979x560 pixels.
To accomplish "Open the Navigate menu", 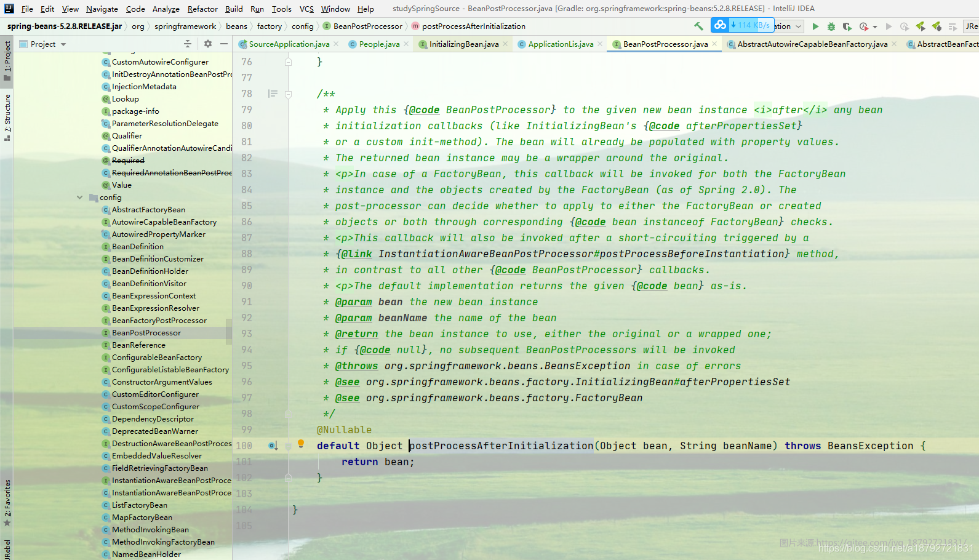I will [x=102, y=9].
